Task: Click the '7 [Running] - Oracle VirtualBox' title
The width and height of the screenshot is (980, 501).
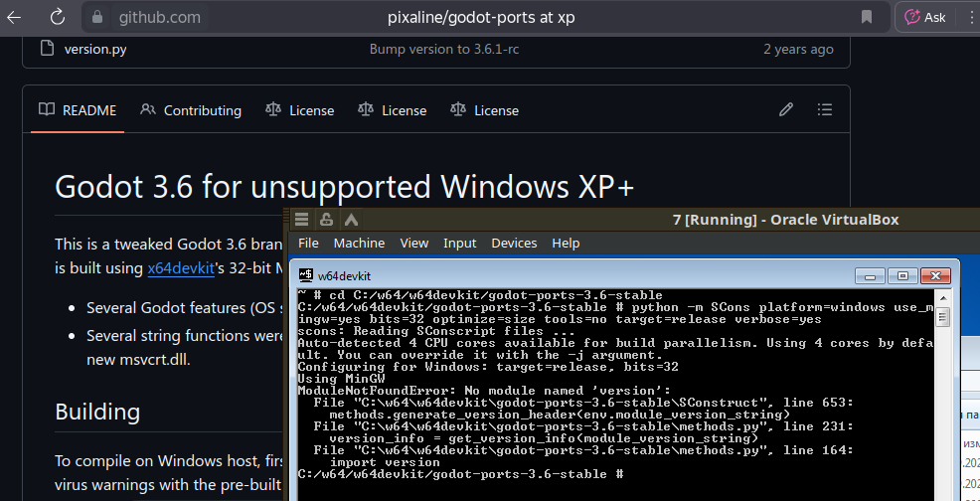Action: (x=785, y=220)
